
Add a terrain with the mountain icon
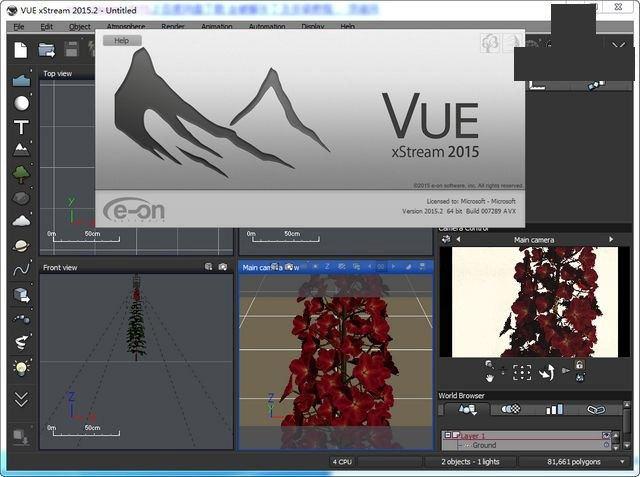21,150
